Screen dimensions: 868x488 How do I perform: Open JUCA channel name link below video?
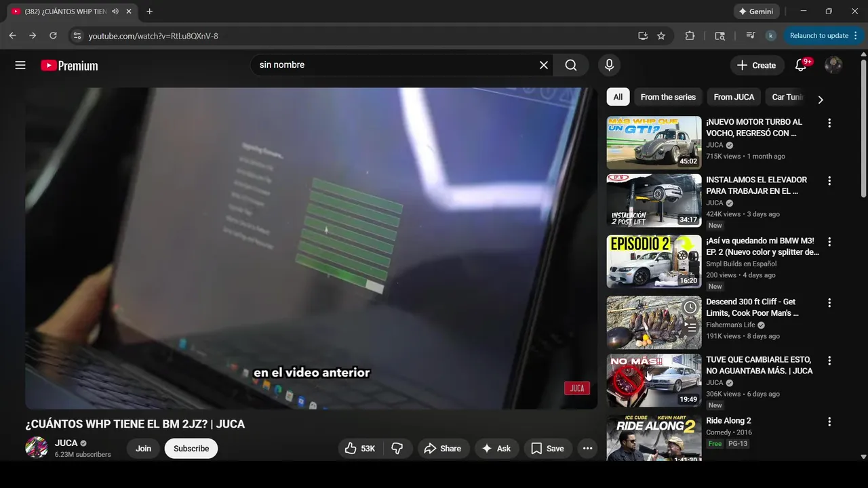tap(66, 443)
